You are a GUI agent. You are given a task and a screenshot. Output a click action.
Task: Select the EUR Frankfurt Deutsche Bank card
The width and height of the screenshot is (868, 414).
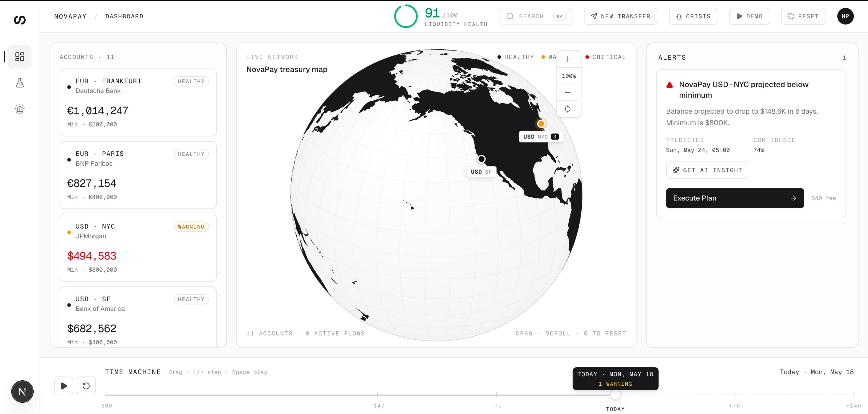(x=138, y=102)
